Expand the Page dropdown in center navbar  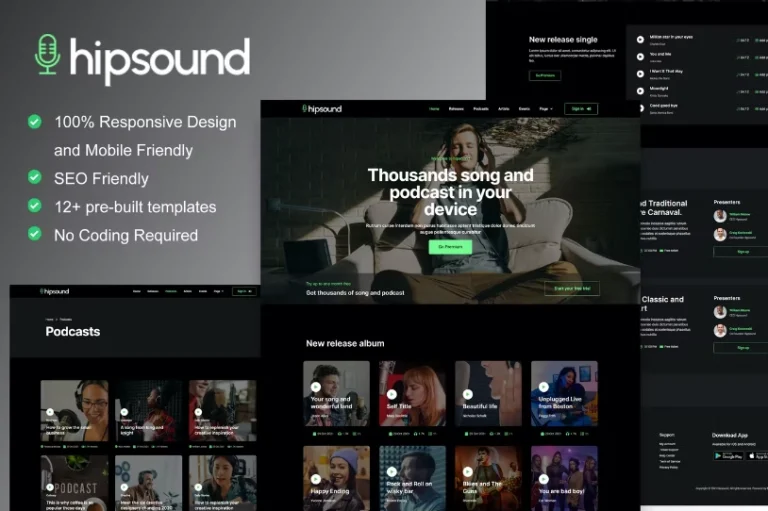click(x=545, y=108)
